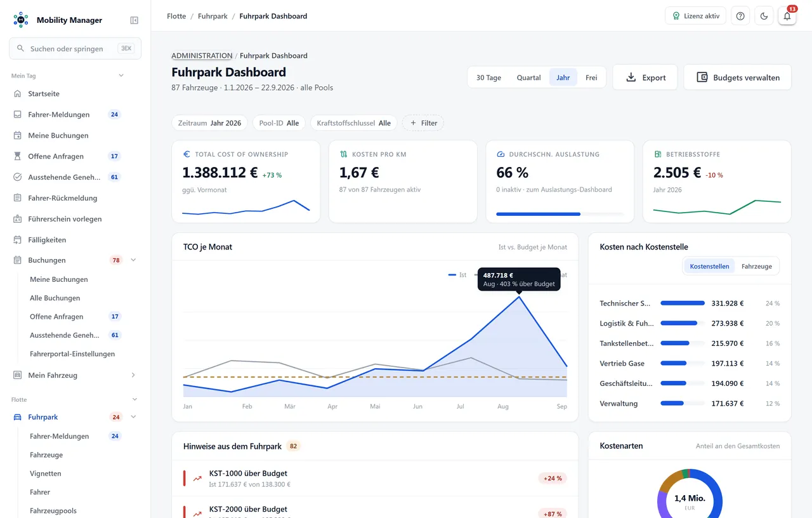Viewport: 812px width, 518px height.
Task: Click the Fahrer-Rückmeldung clipboard icon
Action: click(18, 198)
